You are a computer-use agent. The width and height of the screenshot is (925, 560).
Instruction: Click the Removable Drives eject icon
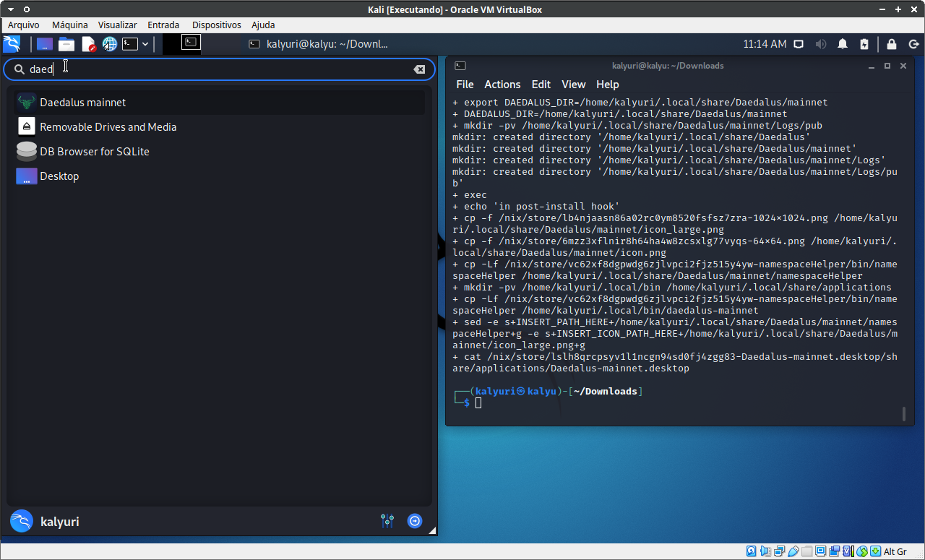coord(27,127)
